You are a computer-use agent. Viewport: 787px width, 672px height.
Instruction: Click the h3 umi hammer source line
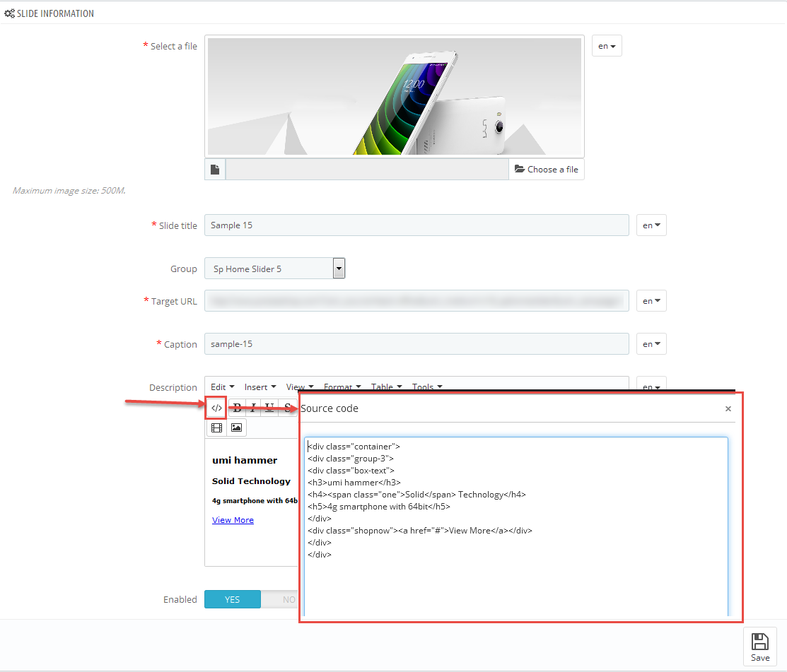click(x=354, y=483)
